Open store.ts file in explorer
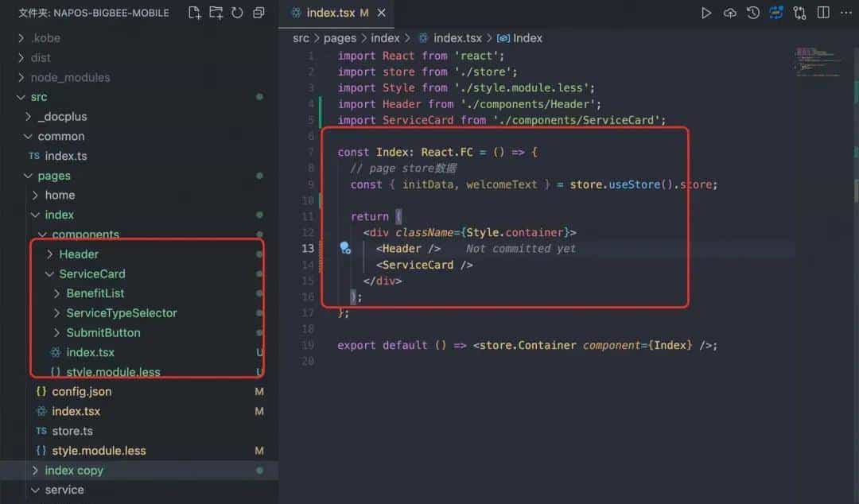 point(72,431)
